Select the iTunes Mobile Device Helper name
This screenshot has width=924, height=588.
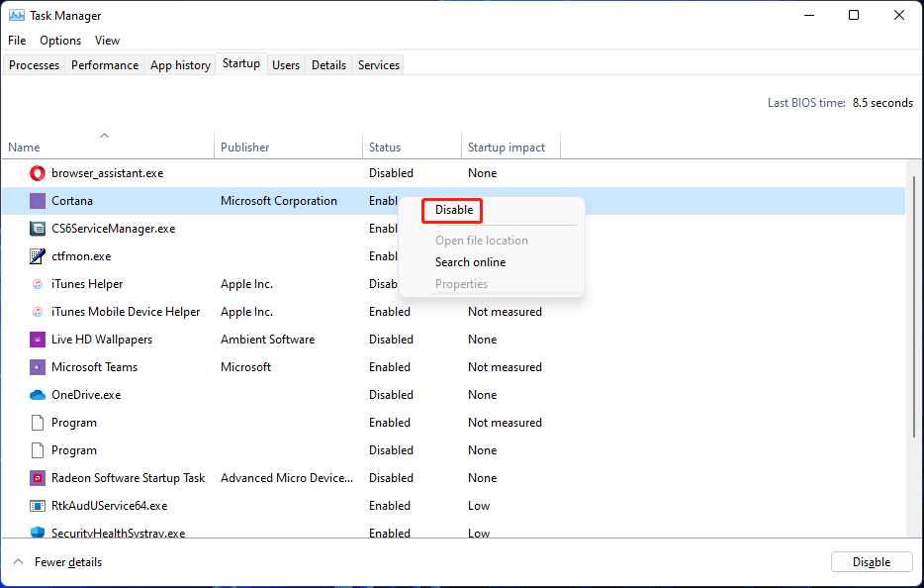tap(126, 312)
